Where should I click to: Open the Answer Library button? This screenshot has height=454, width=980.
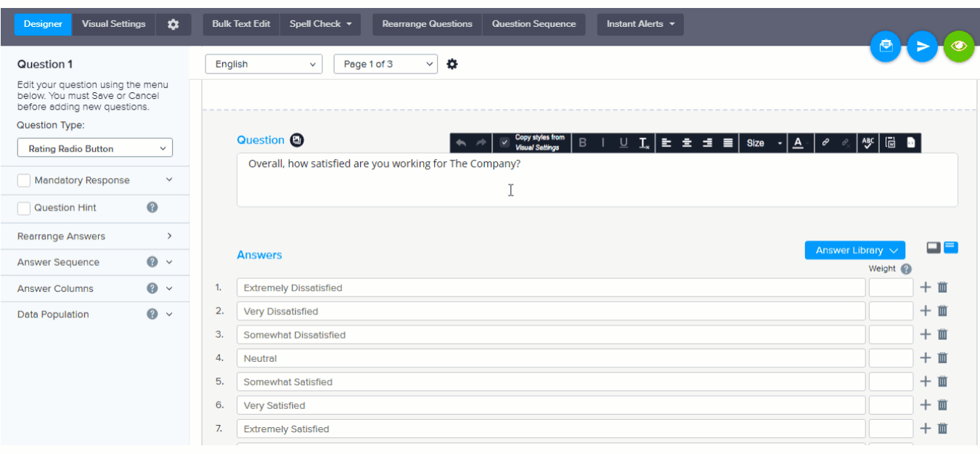(854, 250)
